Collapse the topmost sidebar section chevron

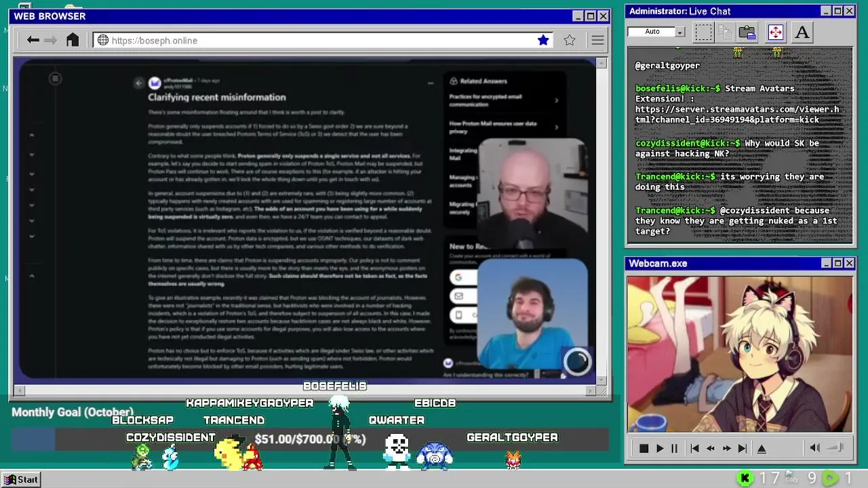(32, 136)
